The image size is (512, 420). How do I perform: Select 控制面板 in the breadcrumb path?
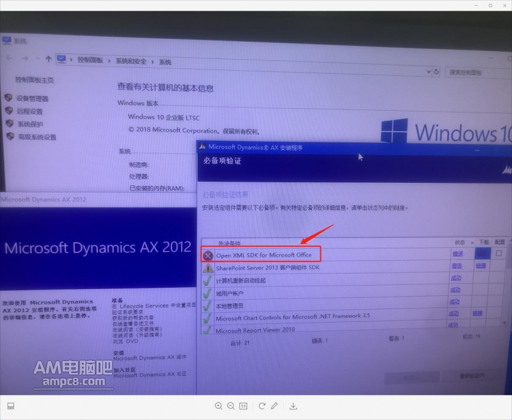point(90,60)
